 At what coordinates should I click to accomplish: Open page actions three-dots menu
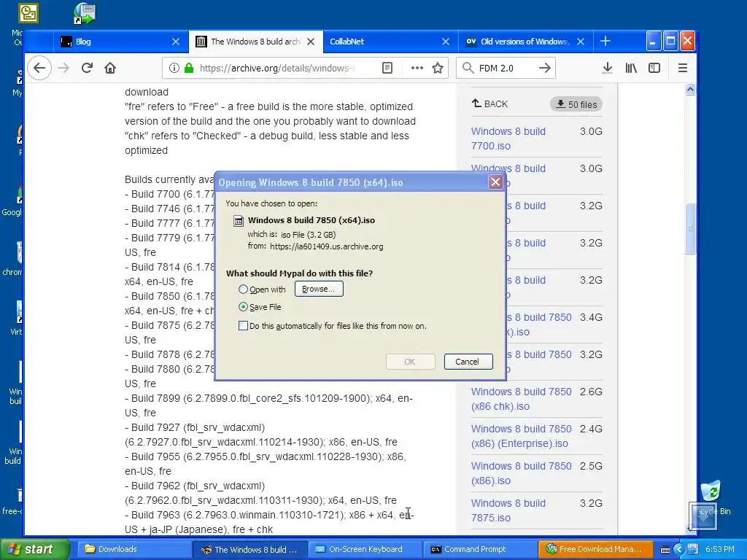[417, 68]
